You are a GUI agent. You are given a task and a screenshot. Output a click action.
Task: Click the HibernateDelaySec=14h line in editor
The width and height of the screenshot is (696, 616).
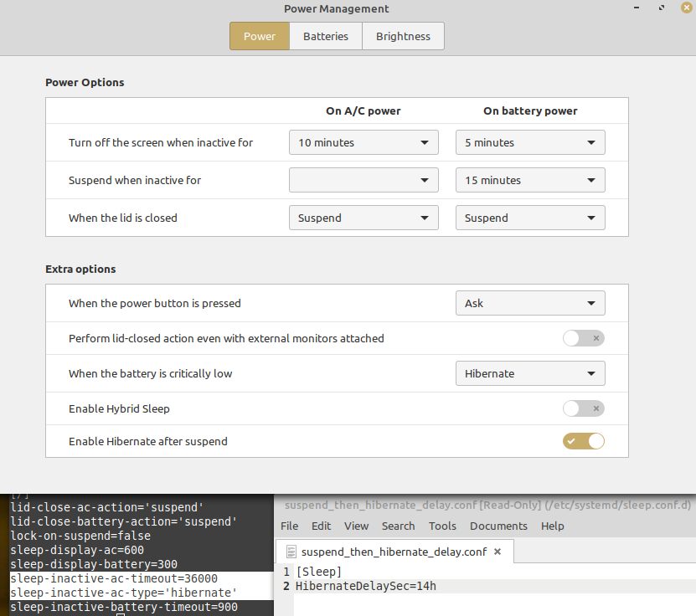366,586
